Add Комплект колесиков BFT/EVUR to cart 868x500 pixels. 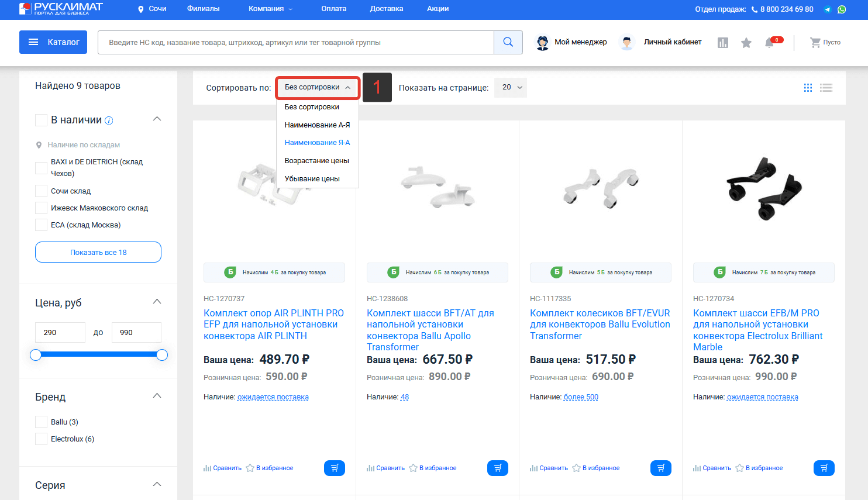(661, 468)
